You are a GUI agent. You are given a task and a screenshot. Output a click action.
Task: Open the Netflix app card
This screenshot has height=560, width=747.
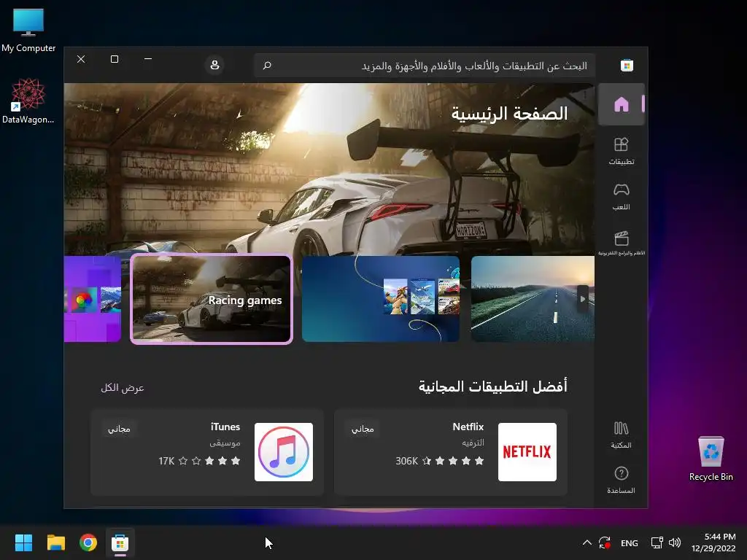451,452
